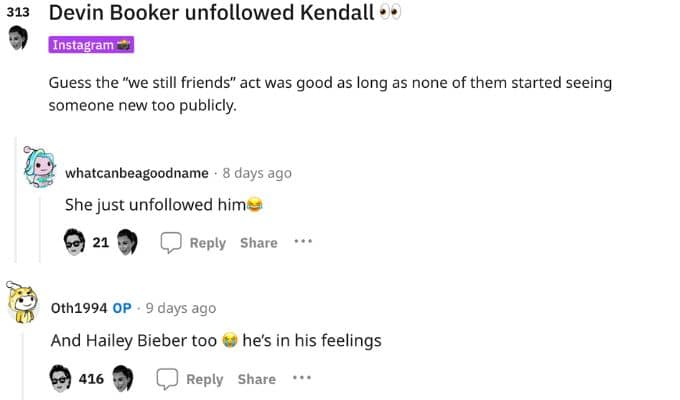Click the "9 days ago" timestamp
Image resolution: width=680 pixels, height=400 pixels.
click(x=180, y=308)
